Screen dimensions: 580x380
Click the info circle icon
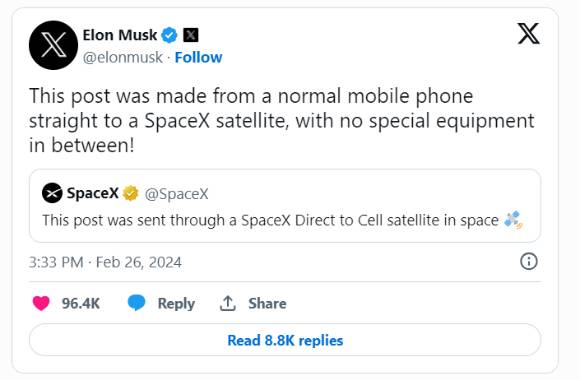point(529,262)
